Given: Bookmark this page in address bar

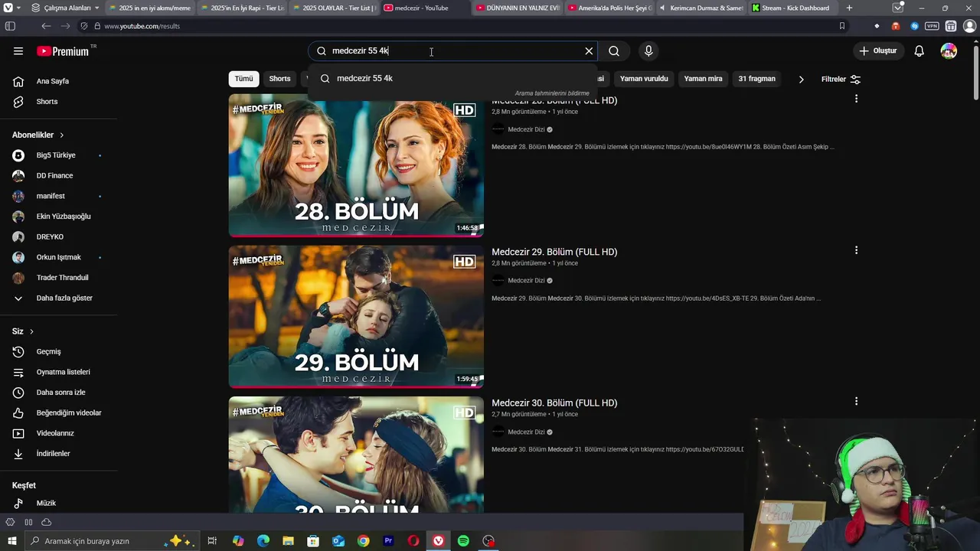Looking at the screenshot, I should [842, 26].
